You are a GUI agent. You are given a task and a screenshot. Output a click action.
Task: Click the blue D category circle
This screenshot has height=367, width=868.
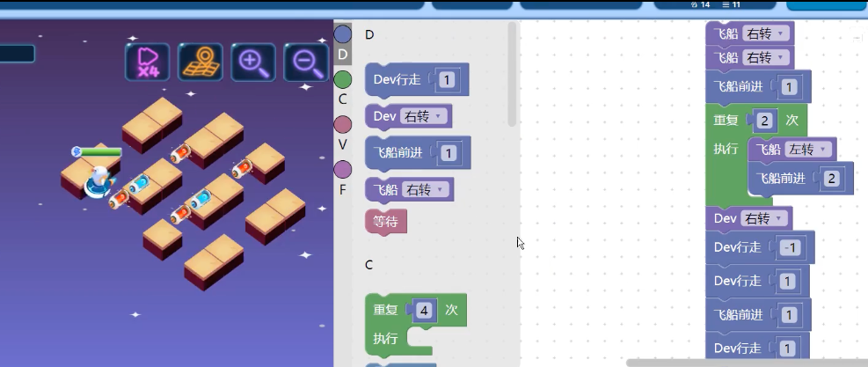click(x=343, y=34)
